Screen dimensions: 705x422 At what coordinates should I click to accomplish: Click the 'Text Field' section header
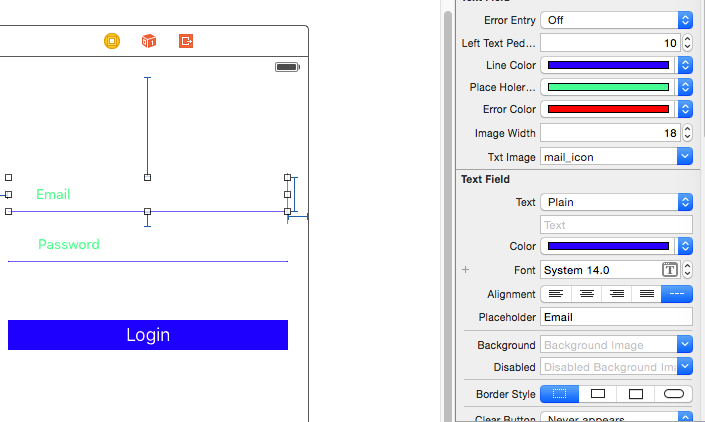pos(485,179)
